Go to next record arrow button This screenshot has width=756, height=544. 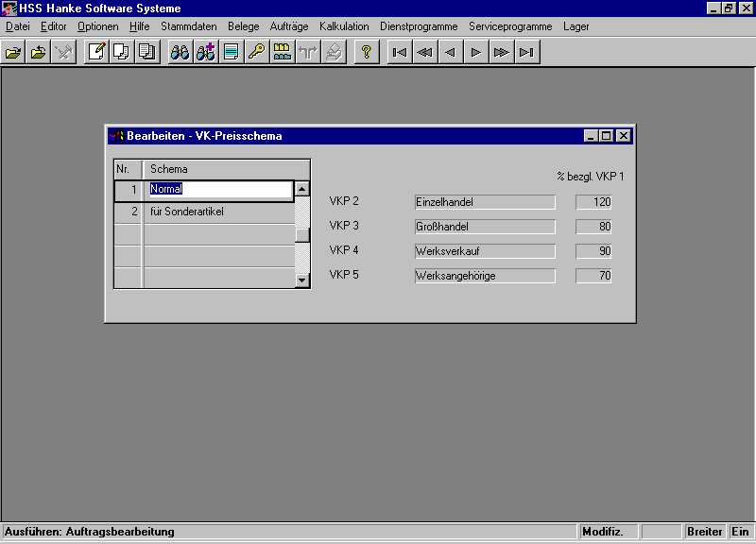click(x=476, y=52)
